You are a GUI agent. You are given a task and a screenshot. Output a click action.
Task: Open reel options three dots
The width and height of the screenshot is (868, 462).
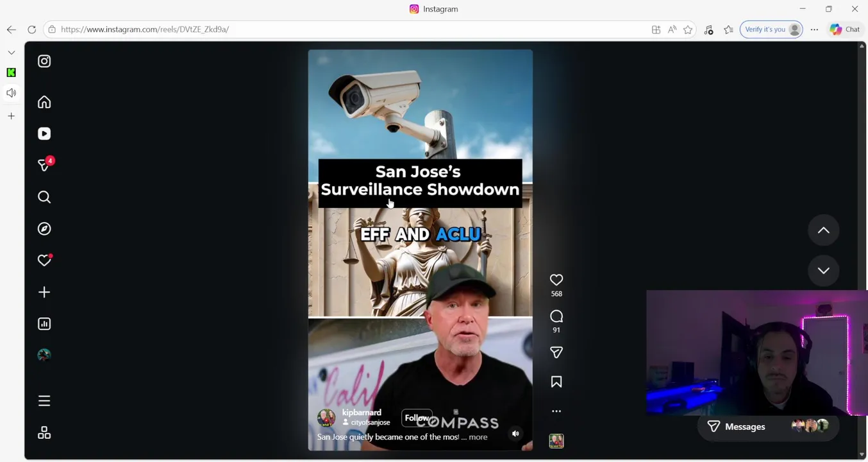coord(556,411)
